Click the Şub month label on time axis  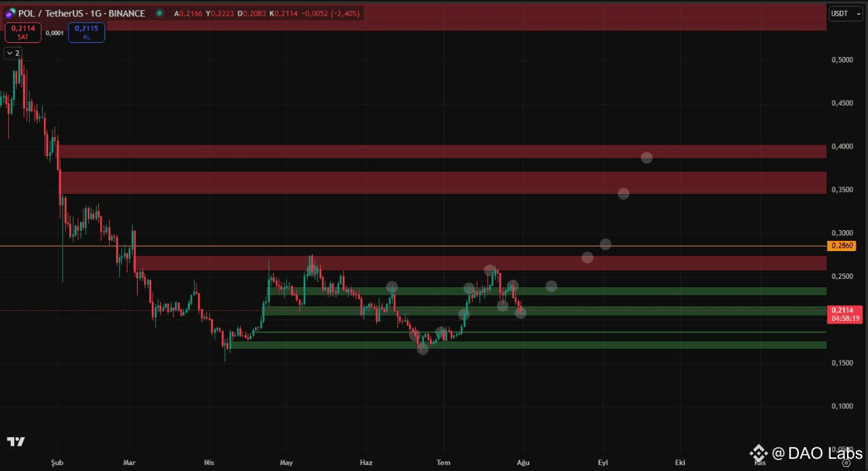[57, 463]
